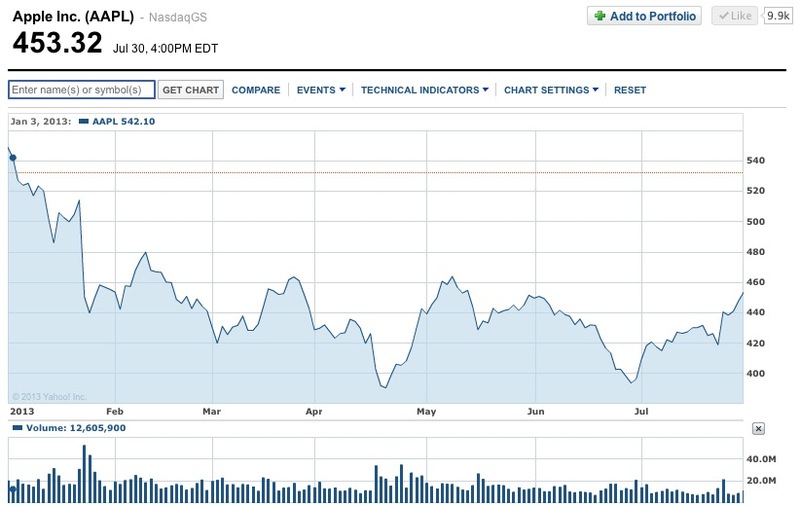Click the Feb label on the time axis

115,411
